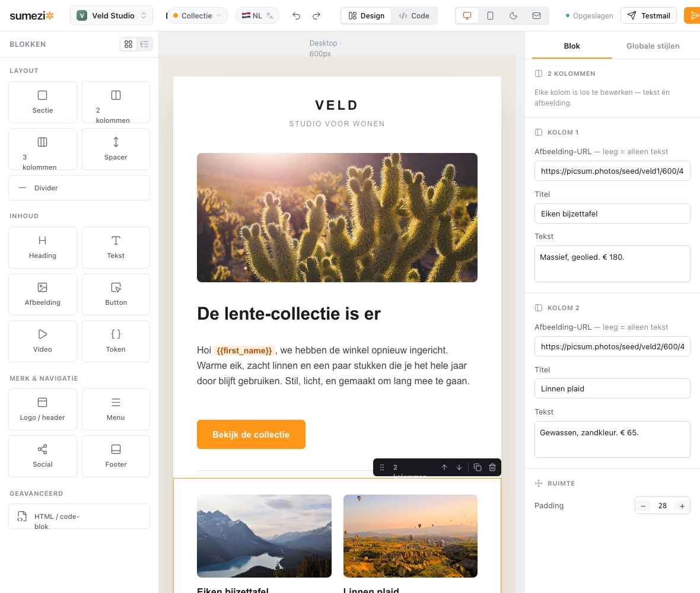Add a Menu navigation block

(116, 410)
